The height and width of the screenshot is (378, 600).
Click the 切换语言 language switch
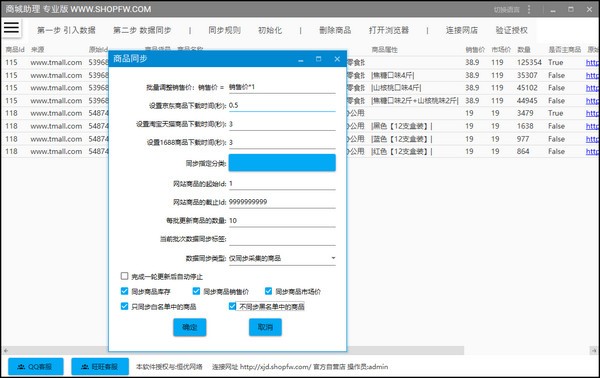(x=506, y=10)
